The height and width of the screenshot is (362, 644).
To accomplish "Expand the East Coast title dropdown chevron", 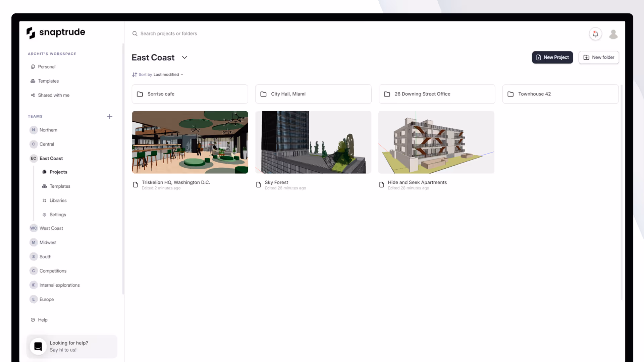I will click(184, 58).
